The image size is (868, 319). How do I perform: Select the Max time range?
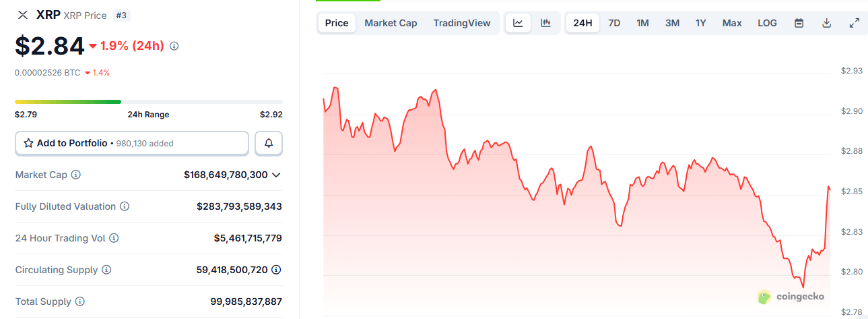tap(732, 23)
